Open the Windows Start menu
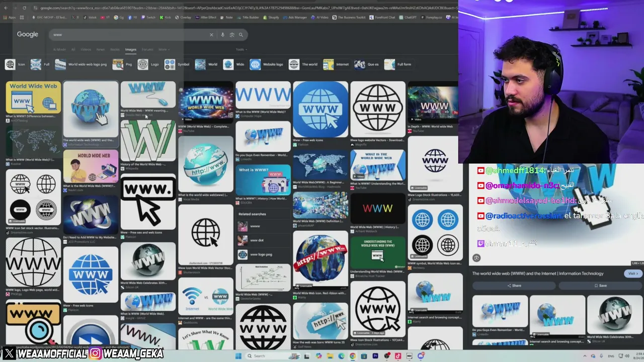The height and width of the screenshot is (362, 644). 238,356
